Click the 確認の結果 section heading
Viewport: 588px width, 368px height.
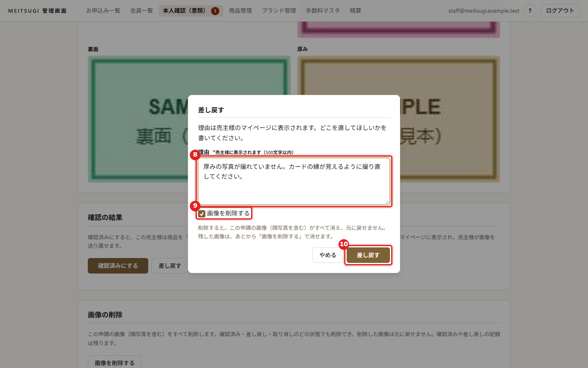pyautogui.click(x=105, y=218)
